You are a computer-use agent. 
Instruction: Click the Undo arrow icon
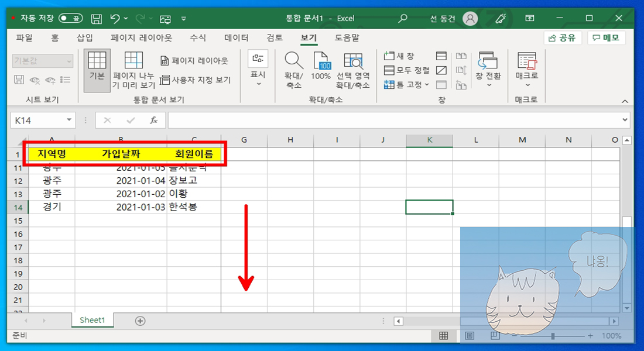(x=115, y=19)
